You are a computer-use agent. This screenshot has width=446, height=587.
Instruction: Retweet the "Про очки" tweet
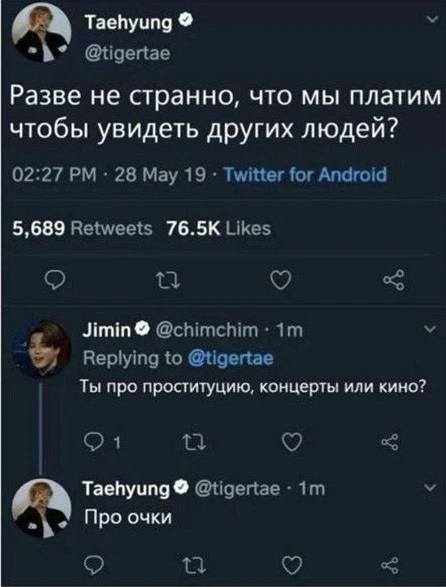click(x=196, y=565)
